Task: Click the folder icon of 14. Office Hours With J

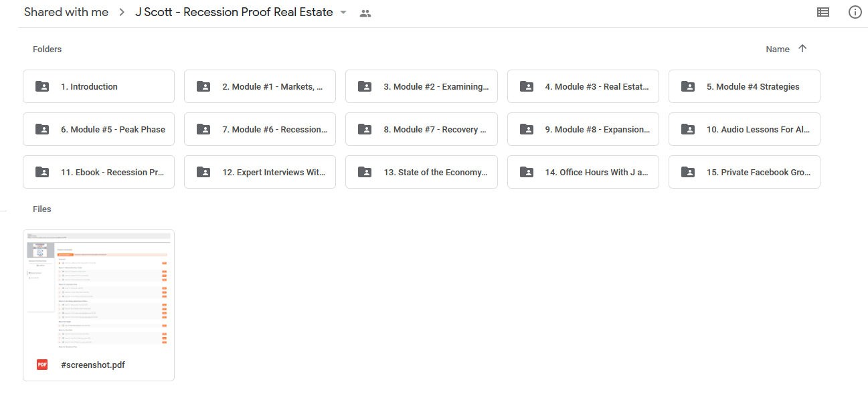Action: [527, 172]
